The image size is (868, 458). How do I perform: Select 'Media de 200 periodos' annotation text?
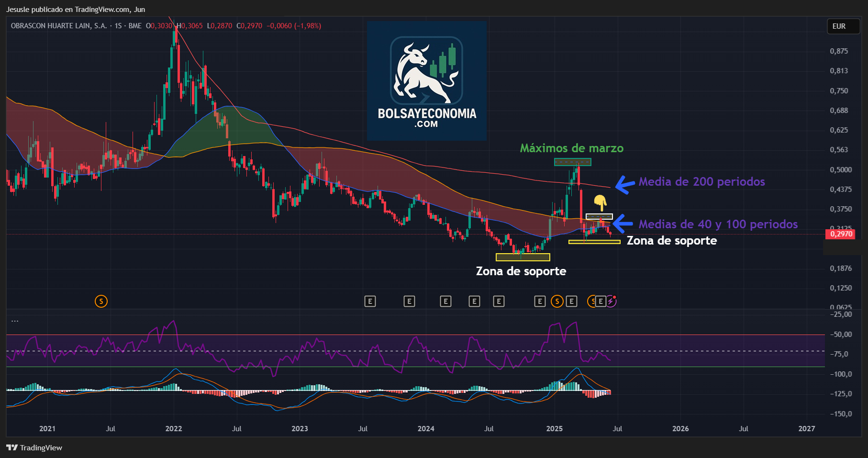702,181
